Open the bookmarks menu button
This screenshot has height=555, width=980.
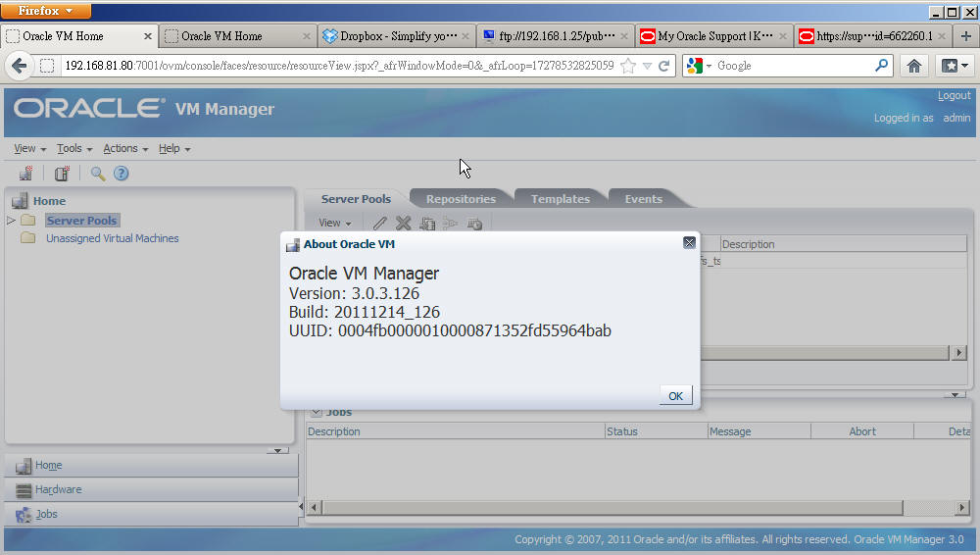[955, 66]
